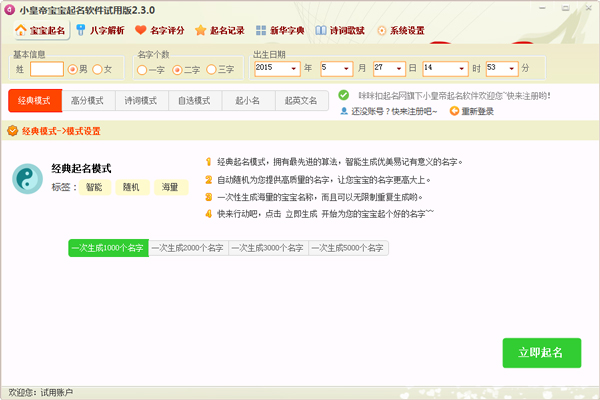600x400 pixels.
Task: Go to 名字评分 with heart icon
Action: (x=160, y=30)
